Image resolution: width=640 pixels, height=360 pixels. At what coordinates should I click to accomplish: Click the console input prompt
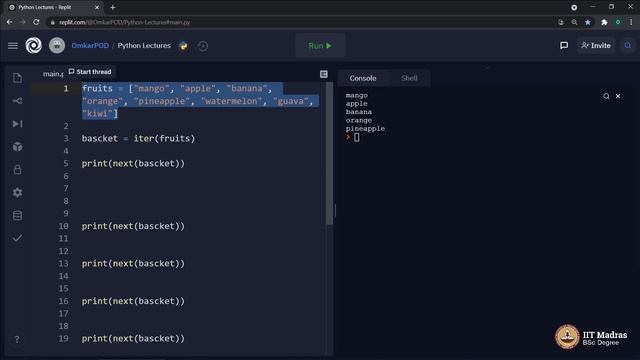click(x=357, y=137)
